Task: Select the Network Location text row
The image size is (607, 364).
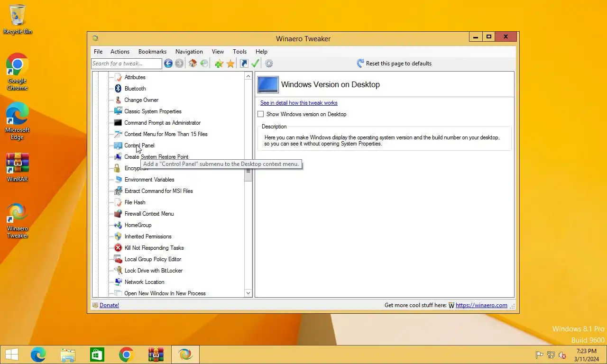Action: click(145, 282)
